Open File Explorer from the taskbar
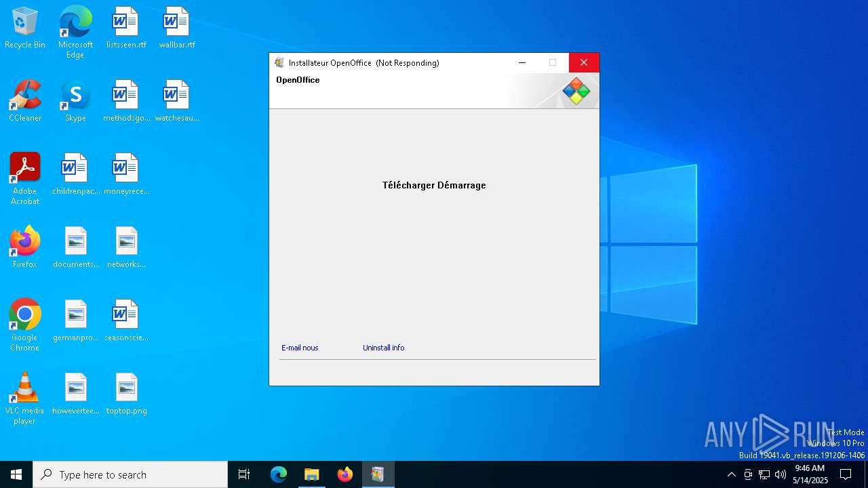 click(x=311, y=474)
